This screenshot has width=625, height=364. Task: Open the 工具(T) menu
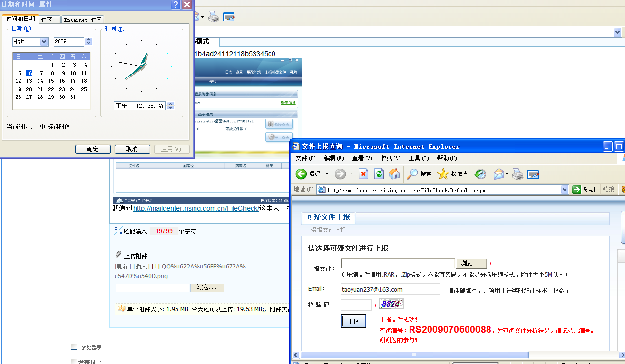[418, 158]
